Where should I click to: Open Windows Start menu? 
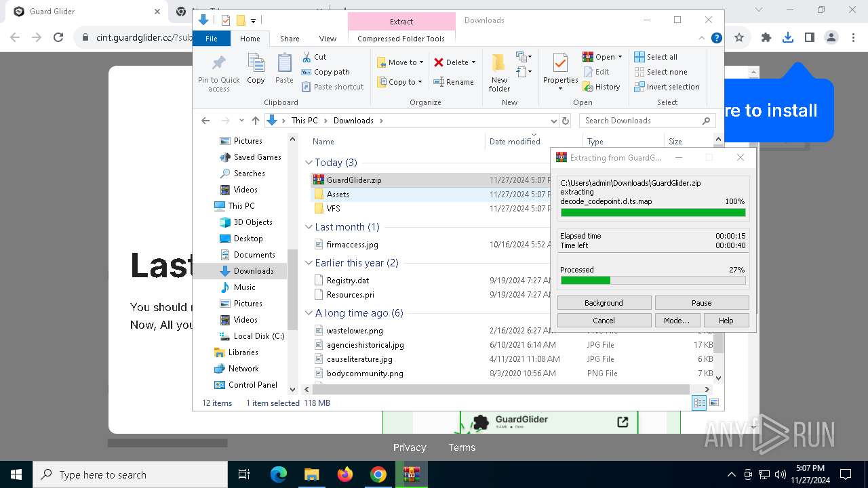click(16, 474)
